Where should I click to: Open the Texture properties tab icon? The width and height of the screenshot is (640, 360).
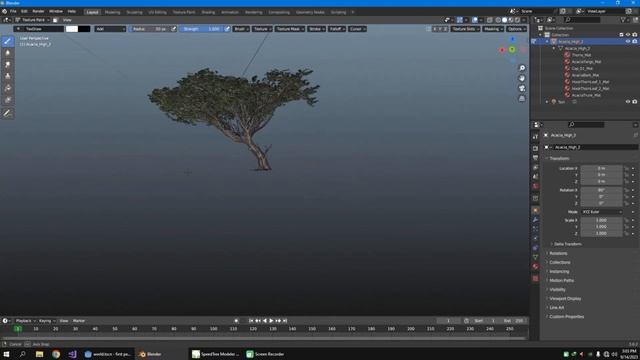pos(535,278)
